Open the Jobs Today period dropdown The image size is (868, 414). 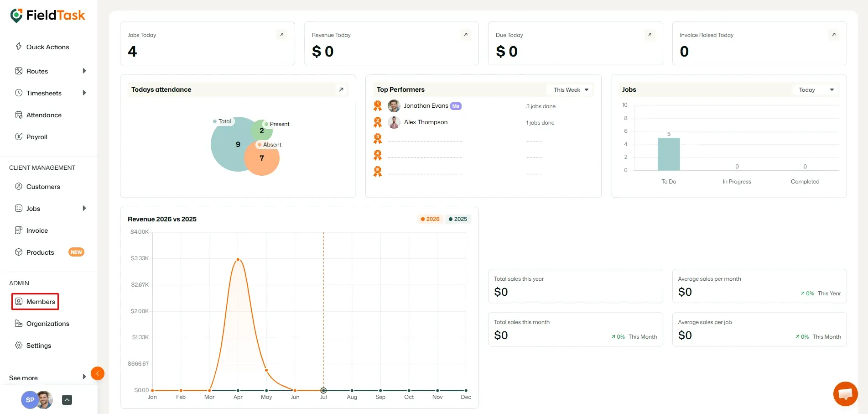(816, 89)
